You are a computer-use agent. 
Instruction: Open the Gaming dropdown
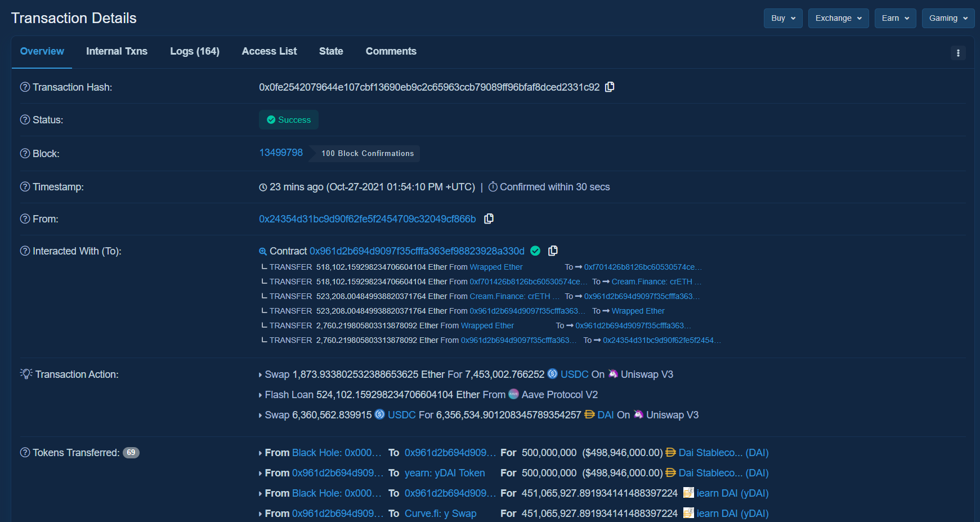[x=948, y=18]
